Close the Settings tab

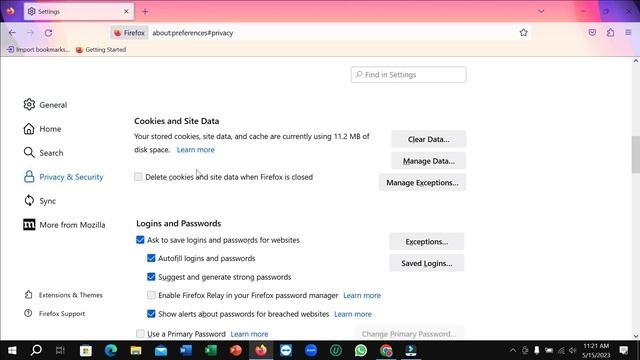click(126, 11)
